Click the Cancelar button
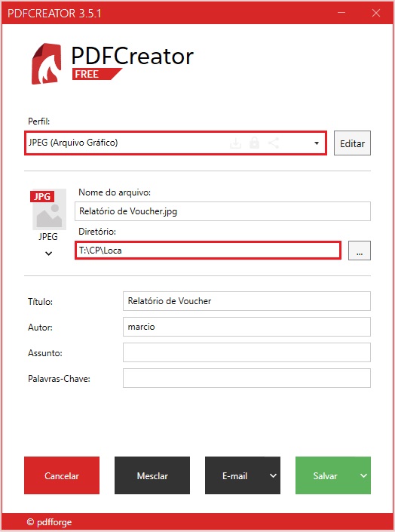The image size is (395, 532). point(62,475)
